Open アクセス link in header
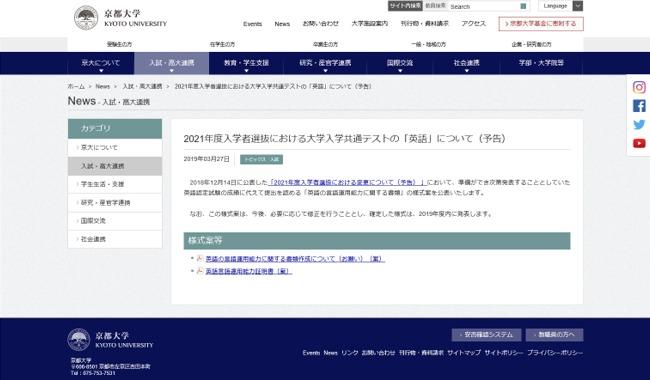 [473, 24]
